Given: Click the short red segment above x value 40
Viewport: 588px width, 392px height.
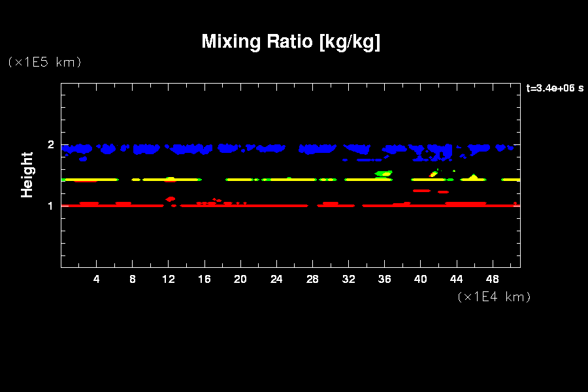Looking at the screenshot, I should click(x=421, y=190).
